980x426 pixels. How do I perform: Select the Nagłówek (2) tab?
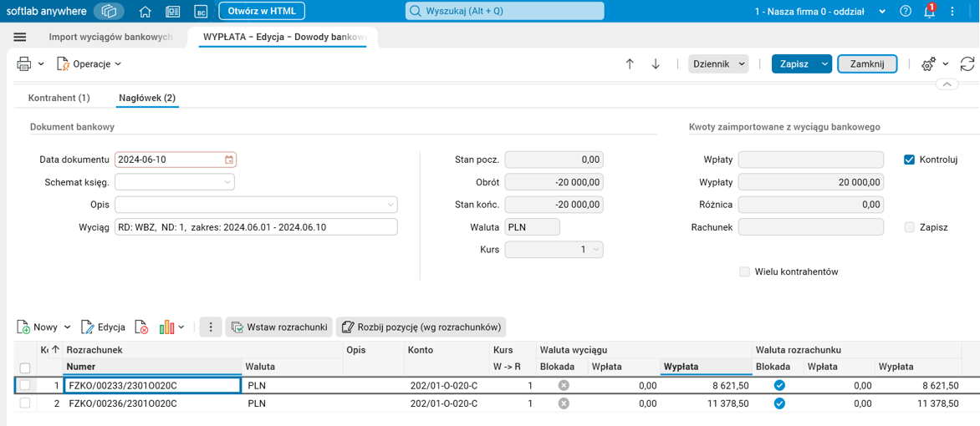click(x=147, y=98)
